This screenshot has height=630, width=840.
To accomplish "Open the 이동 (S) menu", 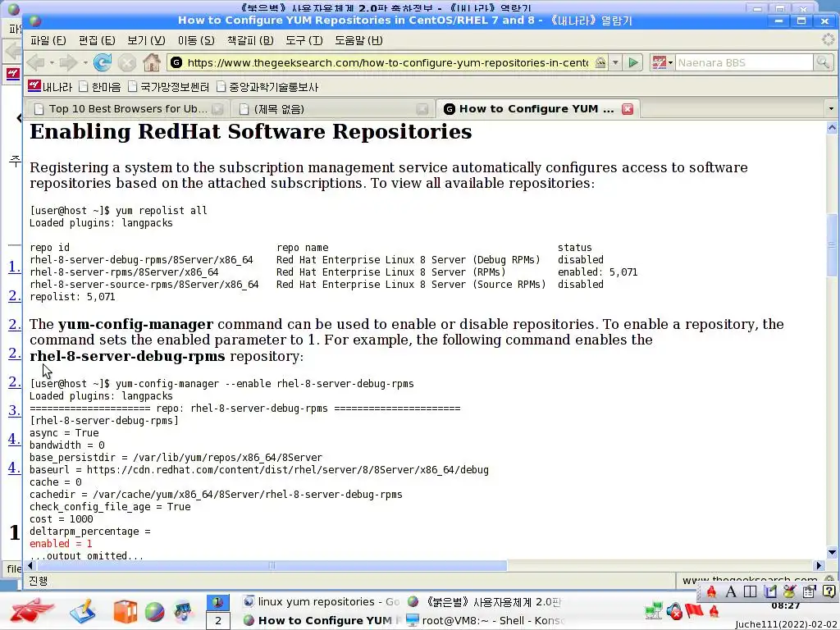I will [195, 40].
